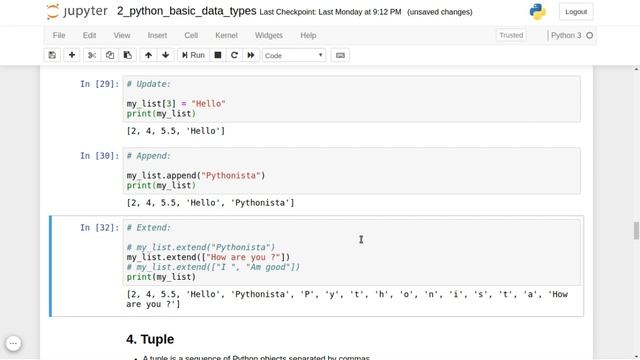Click the In [32]: prompt label
The width and height of the screenshot is (640, 360).
[x=100, y=228]
